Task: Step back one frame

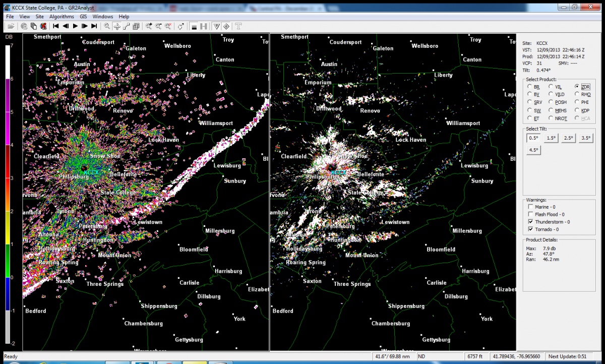Action: click(x=66, y=26)
